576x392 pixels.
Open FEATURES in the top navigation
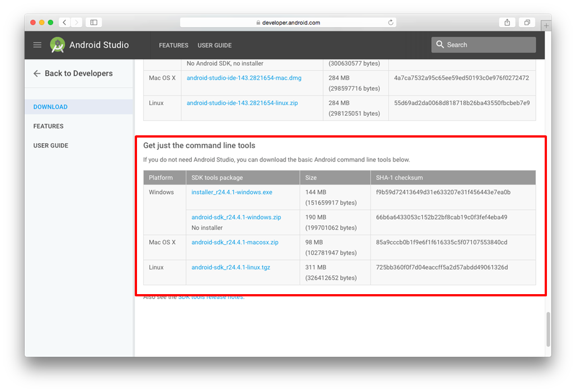[173, 45]
